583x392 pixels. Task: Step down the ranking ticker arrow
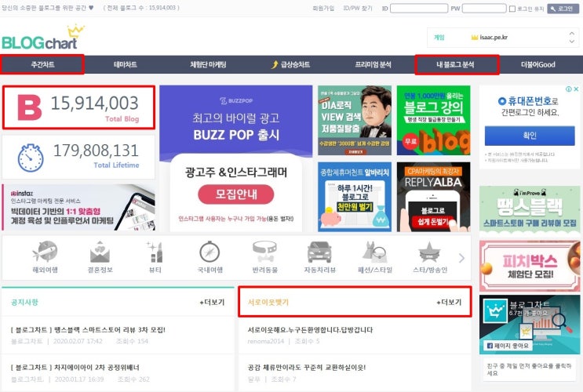pos(572,42)
